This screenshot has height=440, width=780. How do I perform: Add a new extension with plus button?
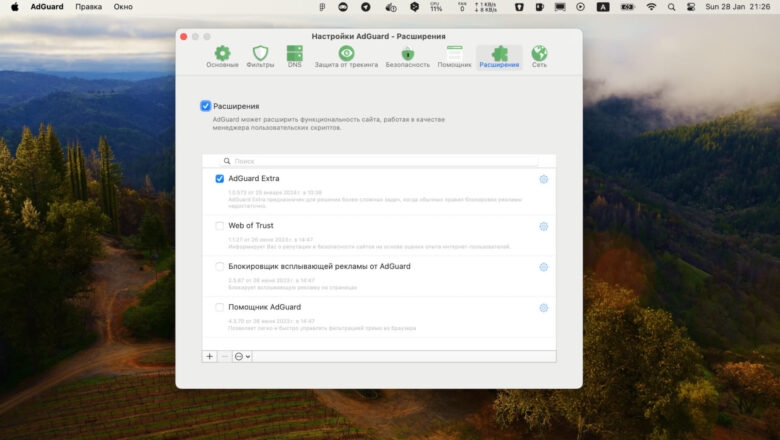pos(209,356)
